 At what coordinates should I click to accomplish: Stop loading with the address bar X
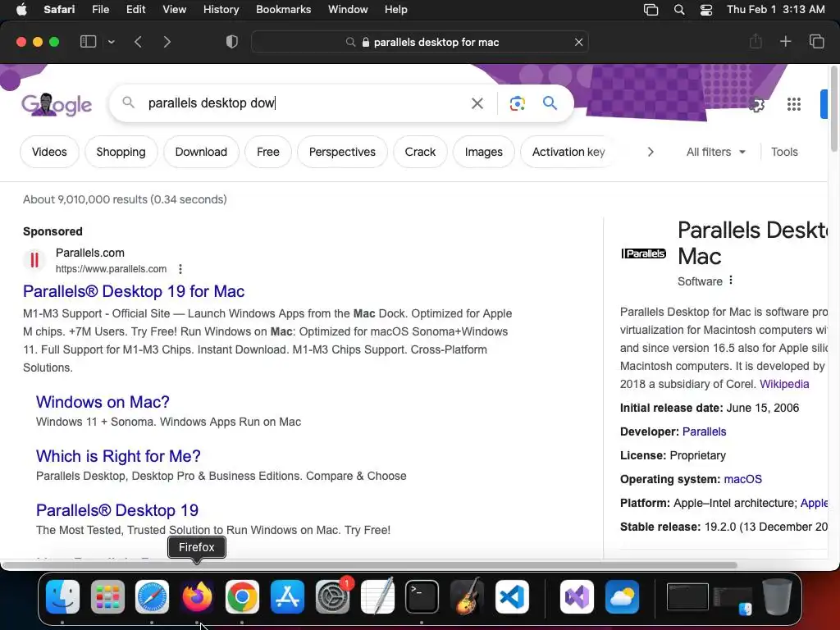pos(578,42)
